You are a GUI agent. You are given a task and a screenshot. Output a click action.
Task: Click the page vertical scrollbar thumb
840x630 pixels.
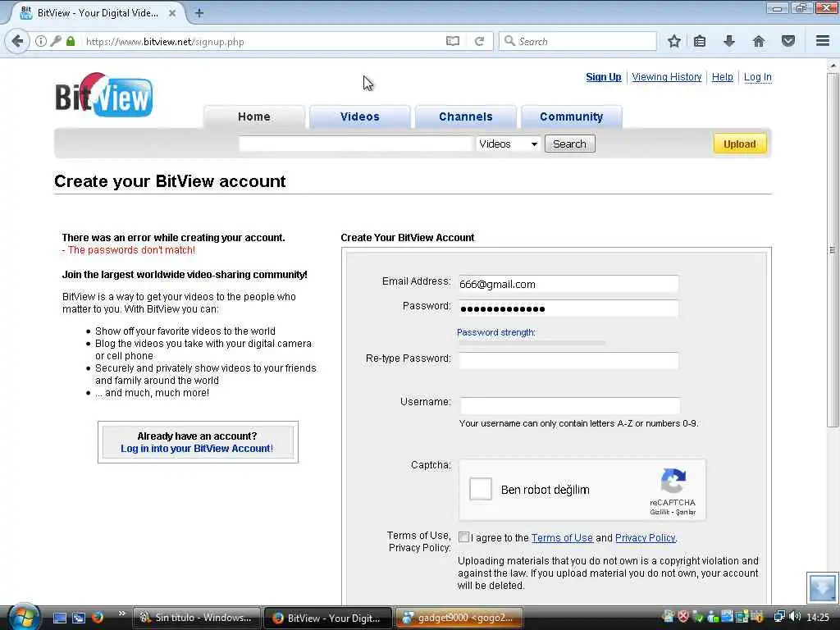point(832,249)
